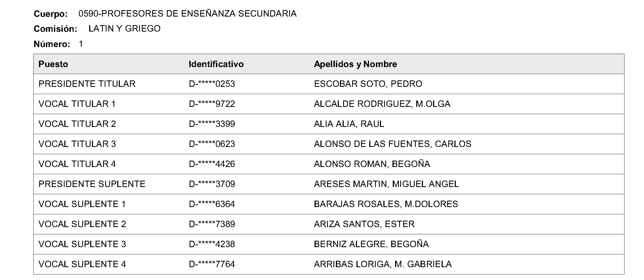Image resolution: width=644 pixels, height=280 pixels.
Task: Select the Identificativo column header
Action: coord(216,64)
